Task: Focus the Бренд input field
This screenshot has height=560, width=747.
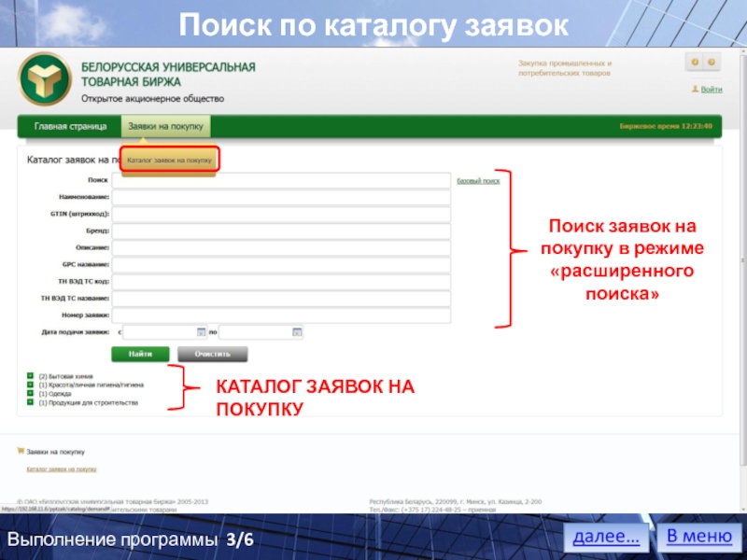Action: click(x=281, y=231)
